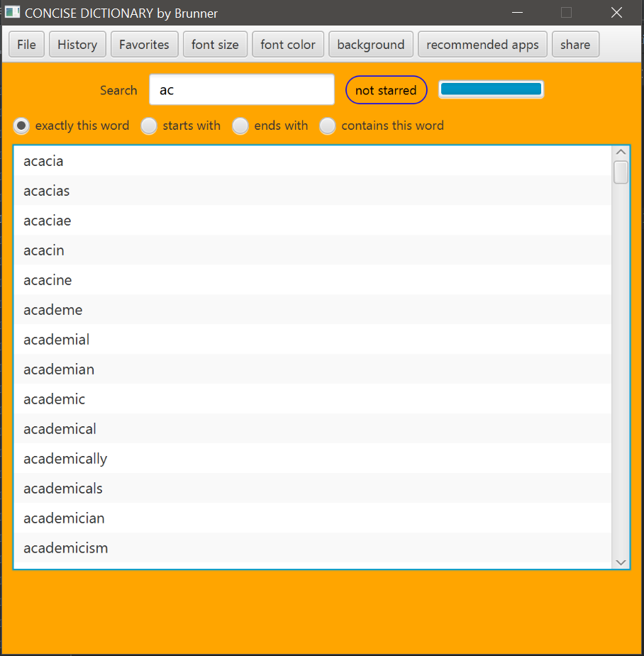This screenshot has height=656, width=644.
Task: Select the word academicism in list
Action: (x=313, y=547)
